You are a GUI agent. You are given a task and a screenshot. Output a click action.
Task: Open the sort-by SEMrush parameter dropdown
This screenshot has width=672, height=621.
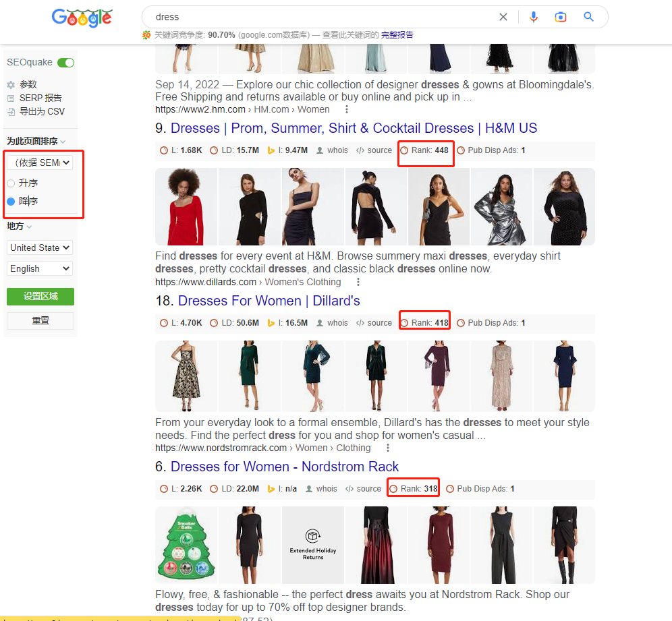[x=40, y=162]
